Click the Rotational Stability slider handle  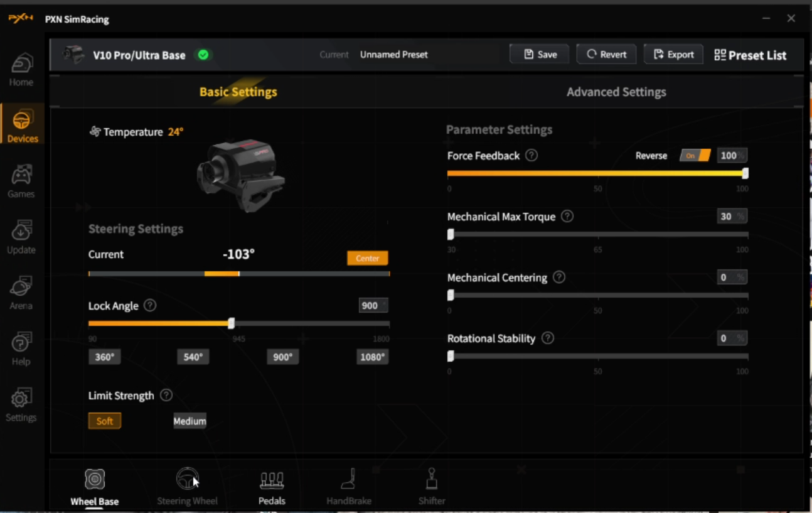pyautogui.click(x=451, y=356)
